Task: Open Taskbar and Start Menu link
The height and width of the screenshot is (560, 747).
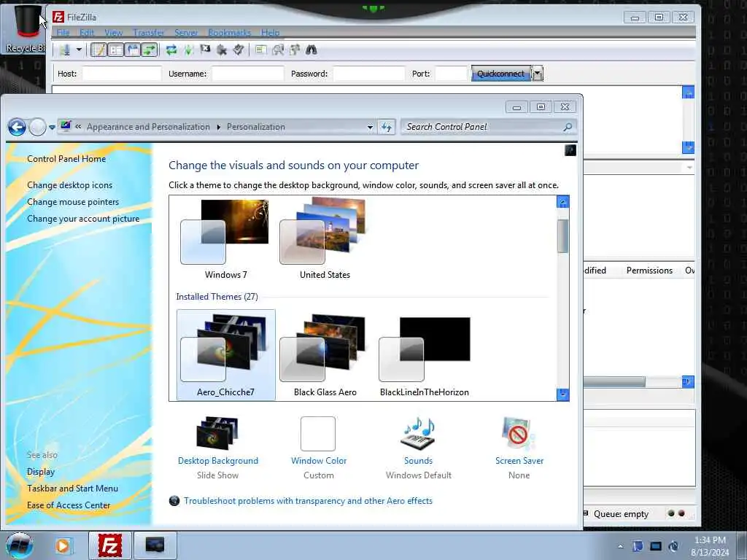Action: 72,489
